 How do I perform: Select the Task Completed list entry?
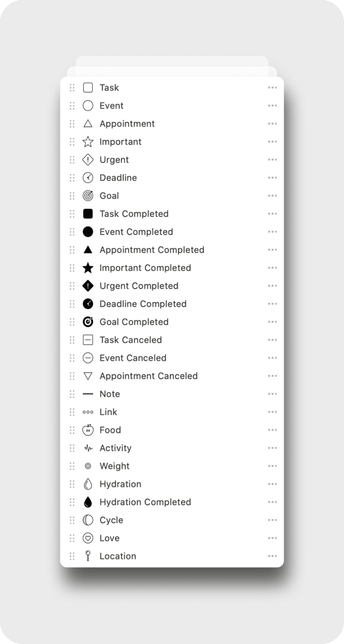(134, 214)
